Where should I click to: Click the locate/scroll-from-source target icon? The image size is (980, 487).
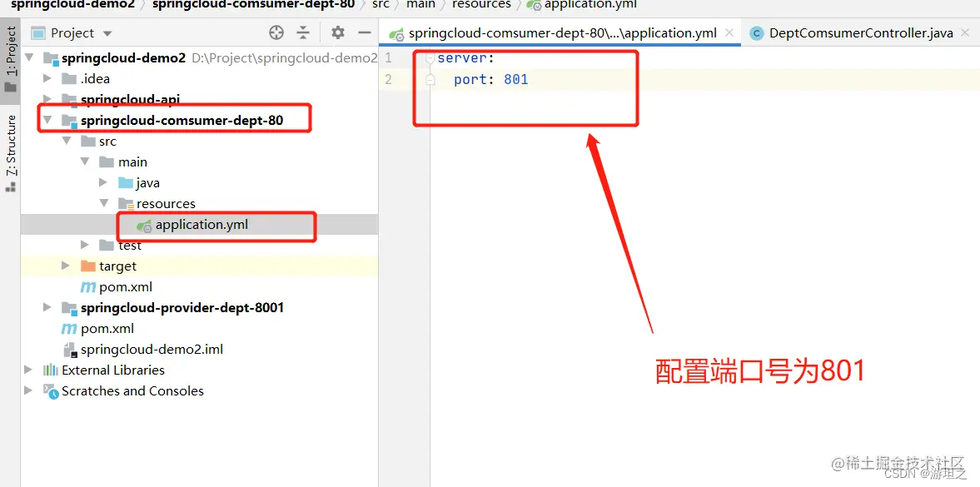click(x=276, y=33)
